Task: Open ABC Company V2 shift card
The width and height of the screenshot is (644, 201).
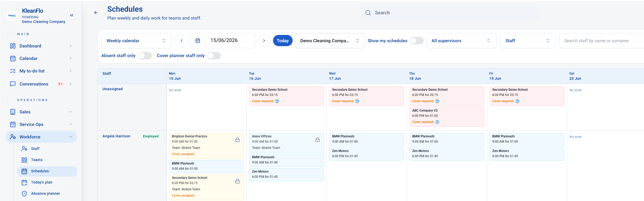Action: click(x=447, y=117)
